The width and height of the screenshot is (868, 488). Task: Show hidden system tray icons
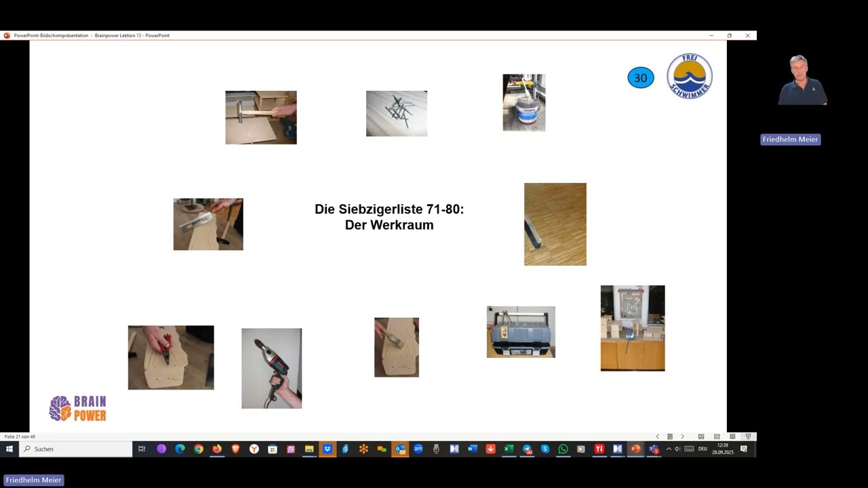[669, 449]
